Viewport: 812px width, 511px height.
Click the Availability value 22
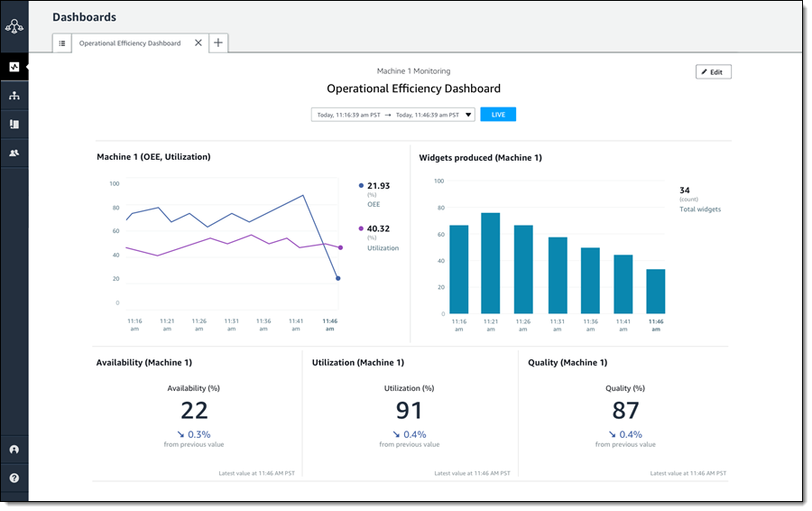[x=194, y=411]
